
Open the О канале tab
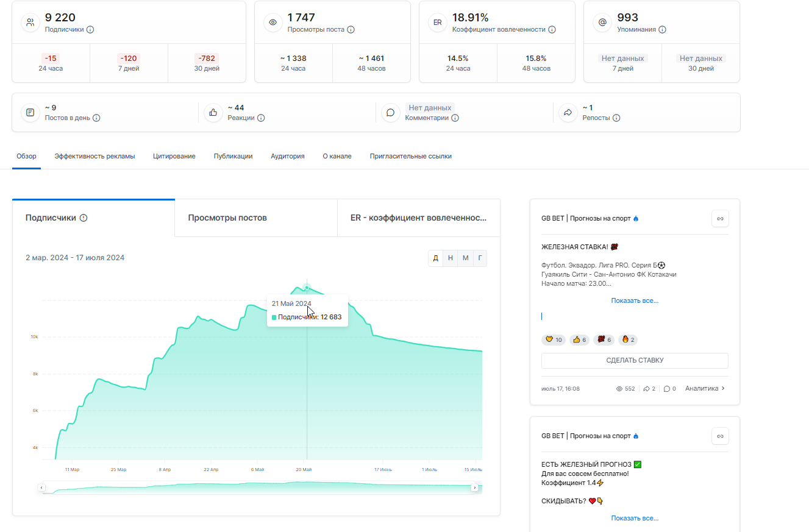(x=337, y=156)
